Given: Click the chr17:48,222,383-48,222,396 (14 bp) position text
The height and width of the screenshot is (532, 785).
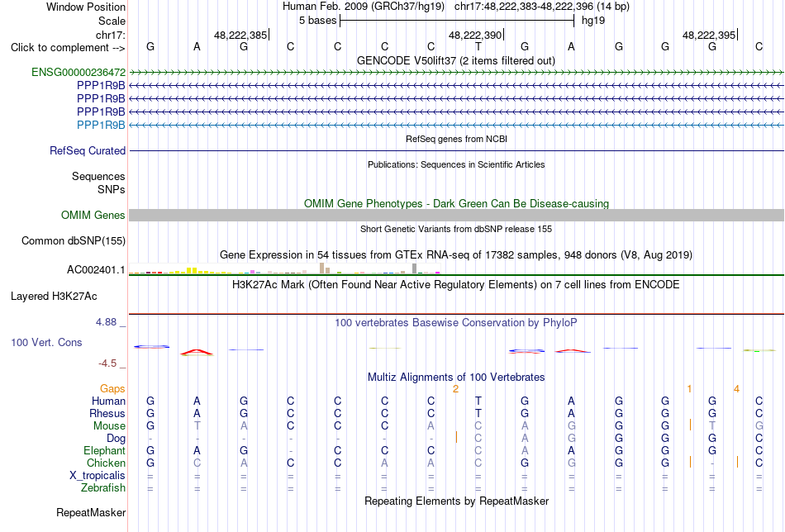Looking at the screenshot, I should point(542,7).
